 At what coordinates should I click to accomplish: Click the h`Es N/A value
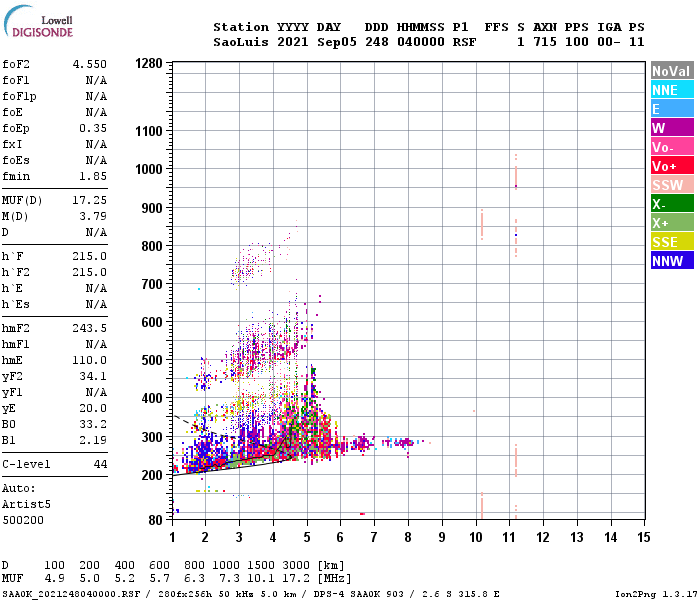pyautogui.click(x=96, y=304)
